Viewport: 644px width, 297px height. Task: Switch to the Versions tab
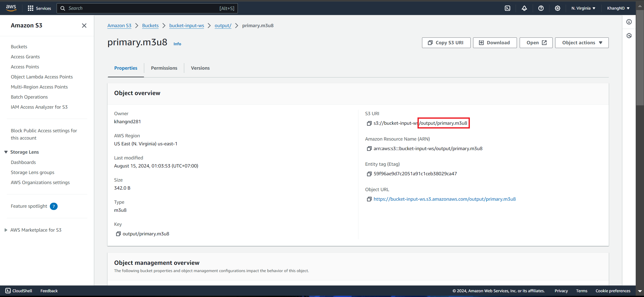200,68
